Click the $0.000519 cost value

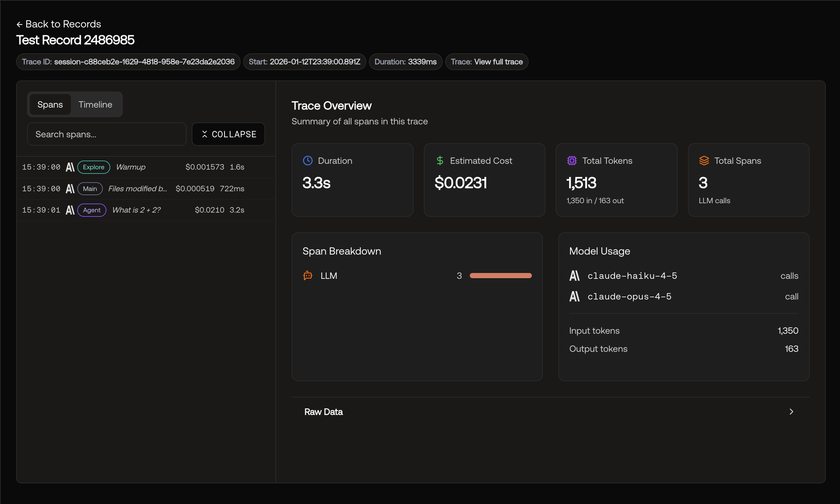click(x=195, y=188)
